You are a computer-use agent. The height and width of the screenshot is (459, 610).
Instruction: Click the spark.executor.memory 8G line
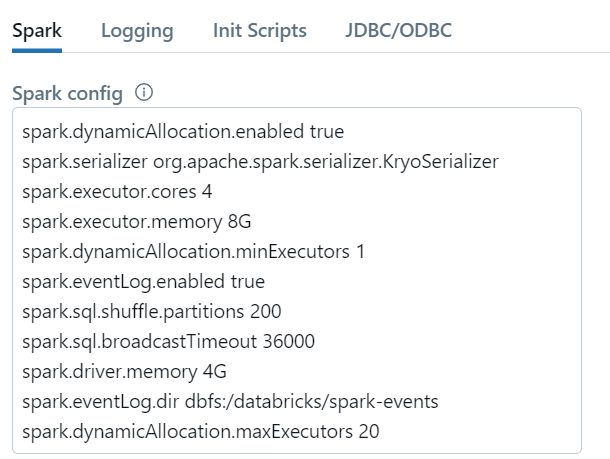pyautogui.click(x=137, y=222)
